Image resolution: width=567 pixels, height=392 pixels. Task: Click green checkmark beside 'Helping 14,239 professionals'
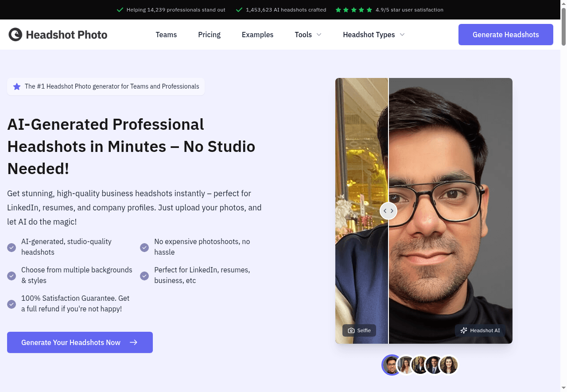click(120, 10)
